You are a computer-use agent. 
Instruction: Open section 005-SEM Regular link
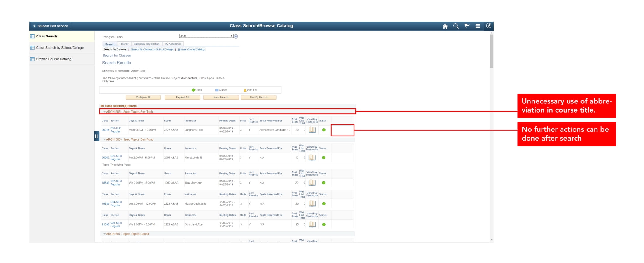point(116,224)
